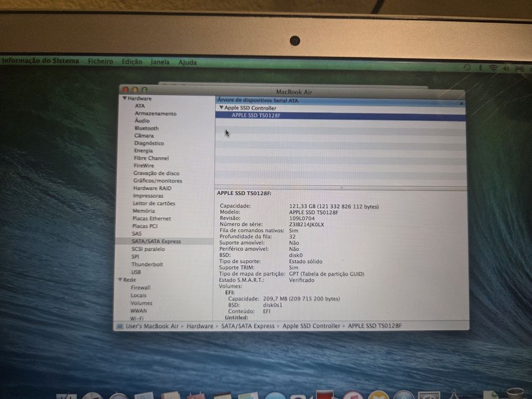Click the sort arrow in device tree header
The height and width of the screenshot is (399, 532).
point(461,103)
